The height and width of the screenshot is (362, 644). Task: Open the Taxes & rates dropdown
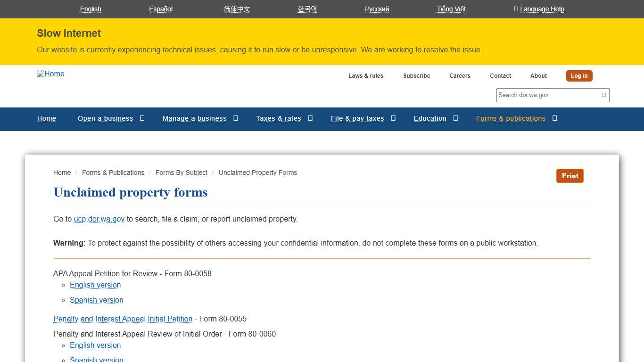click(x=310, y=118)
